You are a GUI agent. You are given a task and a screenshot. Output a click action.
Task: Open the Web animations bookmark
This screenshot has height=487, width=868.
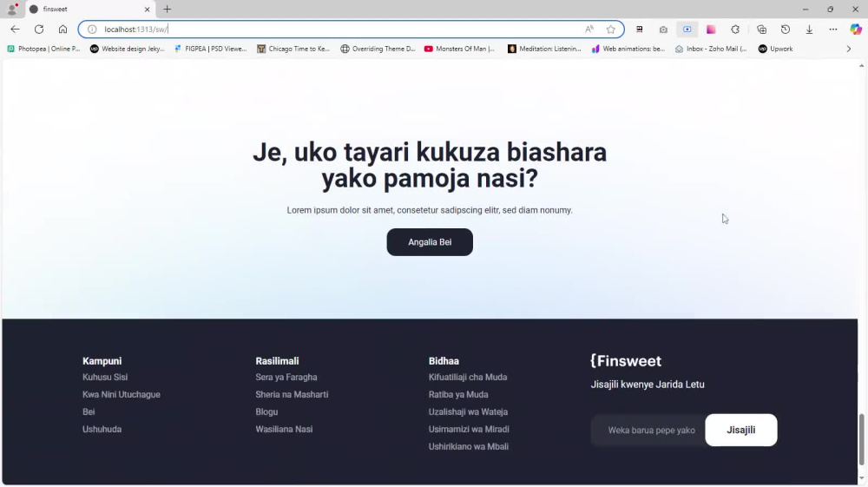(x=628, y=49)
